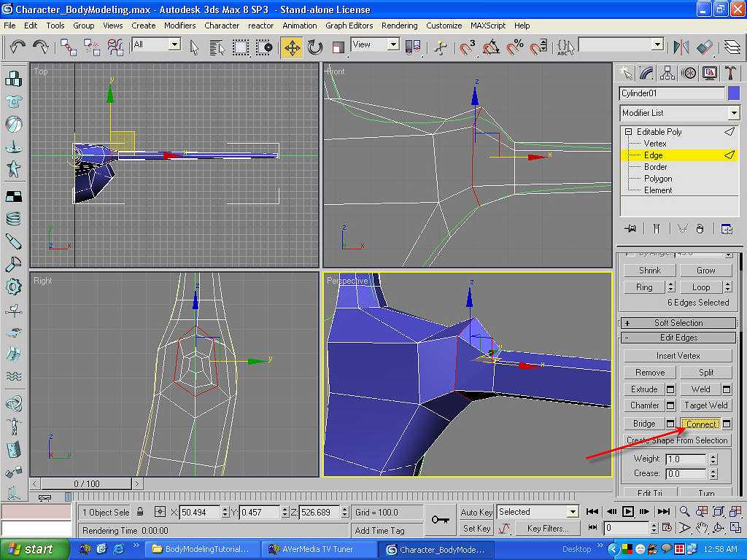Select the Vertex sub-object level
The height and width of the screenshot is (560, 747).
click(655, 144)
